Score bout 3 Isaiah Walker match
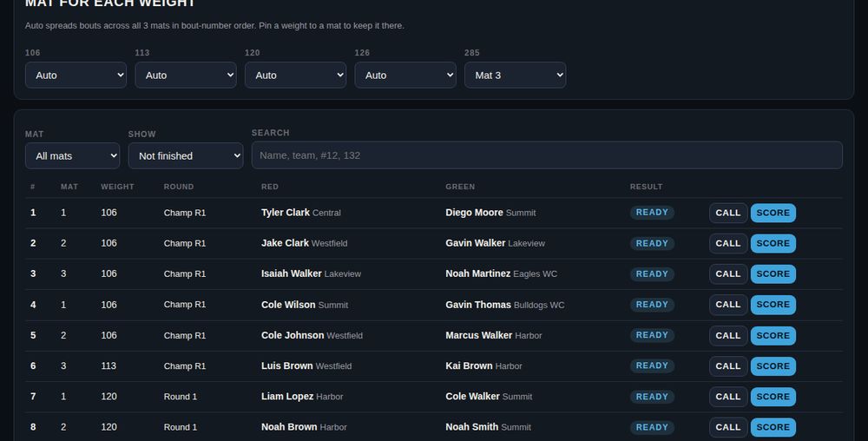The height and width of the screenshot is (441, 868). point(773,274)
